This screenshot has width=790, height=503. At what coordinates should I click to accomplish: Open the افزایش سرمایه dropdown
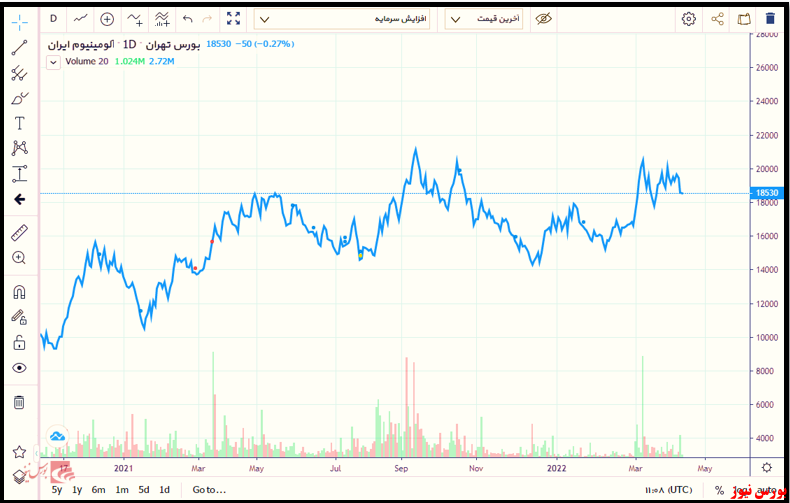point(342,19)
